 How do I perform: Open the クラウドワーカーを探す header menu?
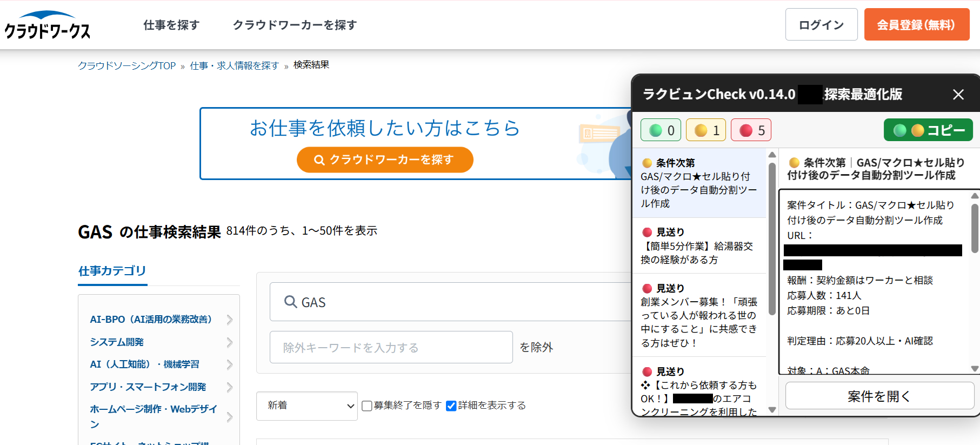[295, 25]
